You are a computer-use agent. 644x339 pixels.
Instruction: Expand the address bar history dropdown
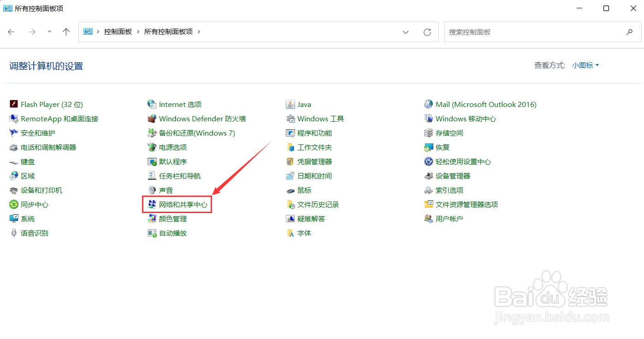406,32
